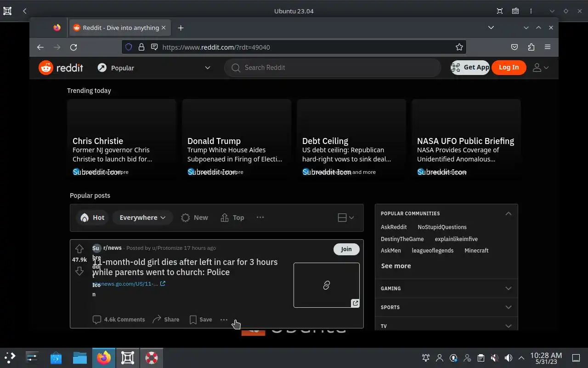
Task: Open a new browser tab with the plus
Action: coord(181,28)
